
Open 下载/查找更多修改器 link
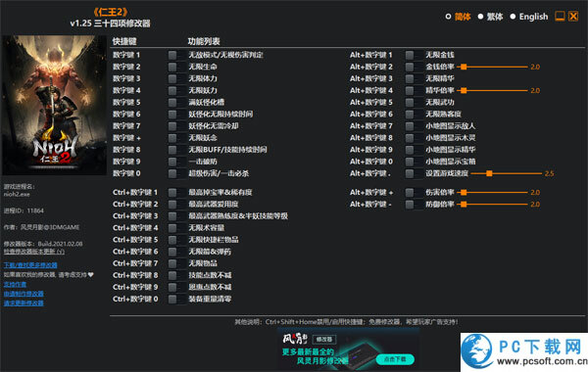click(x=30, y=265)
